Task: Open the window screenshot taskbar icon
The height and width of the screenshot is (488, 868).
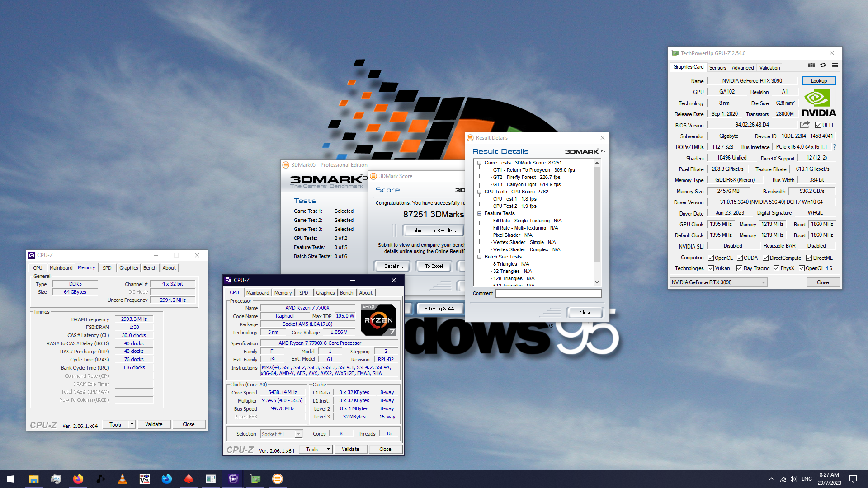Action: coord(211,479)
